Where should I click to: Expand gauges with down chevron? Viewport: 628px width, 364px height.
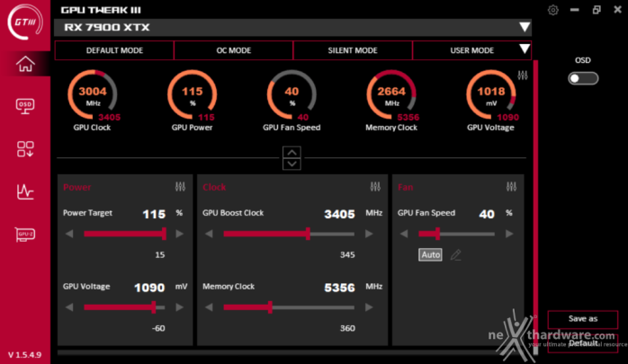click(292, 164)
